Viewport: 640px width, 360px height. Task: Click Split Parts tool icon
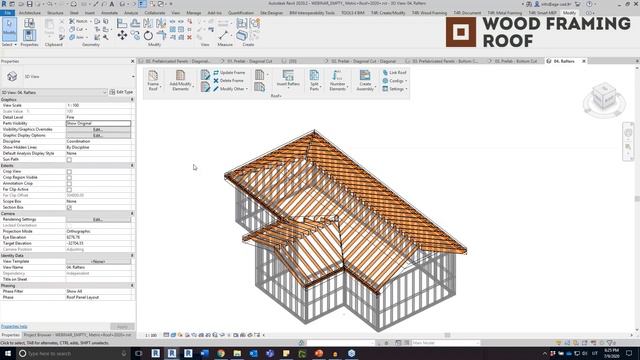pyautogui.click(x=314, y=76)
